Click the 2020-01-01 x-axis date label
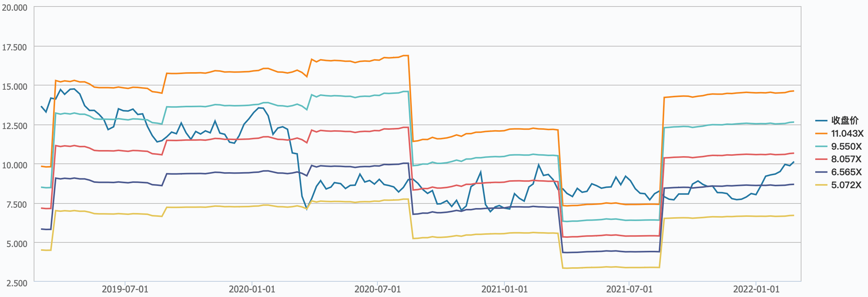The height and width of the screenshot is (297, 868). coord(252,289)
